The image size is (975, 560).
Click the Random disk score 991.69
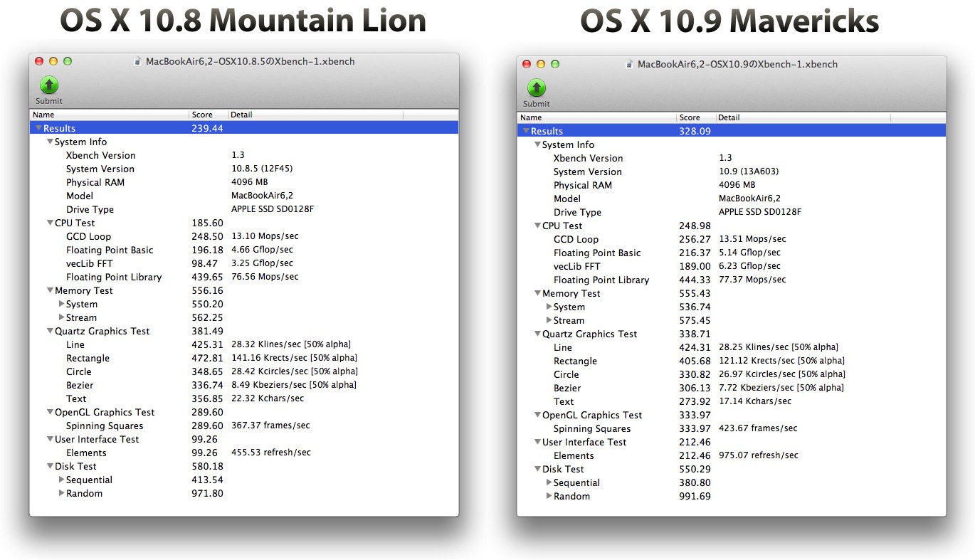coord(695,496)
